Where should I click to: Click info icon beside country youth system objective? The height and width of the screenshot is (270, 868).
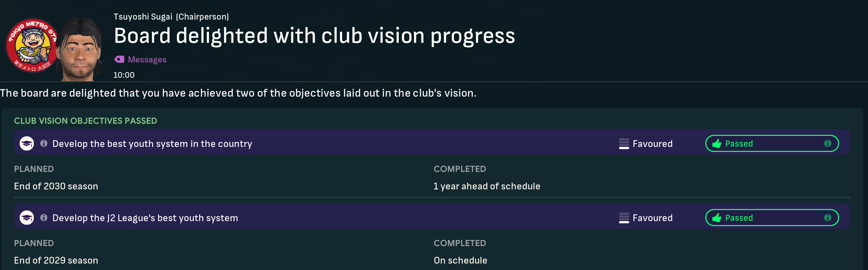pyautogui.click(x=44, y=143)
